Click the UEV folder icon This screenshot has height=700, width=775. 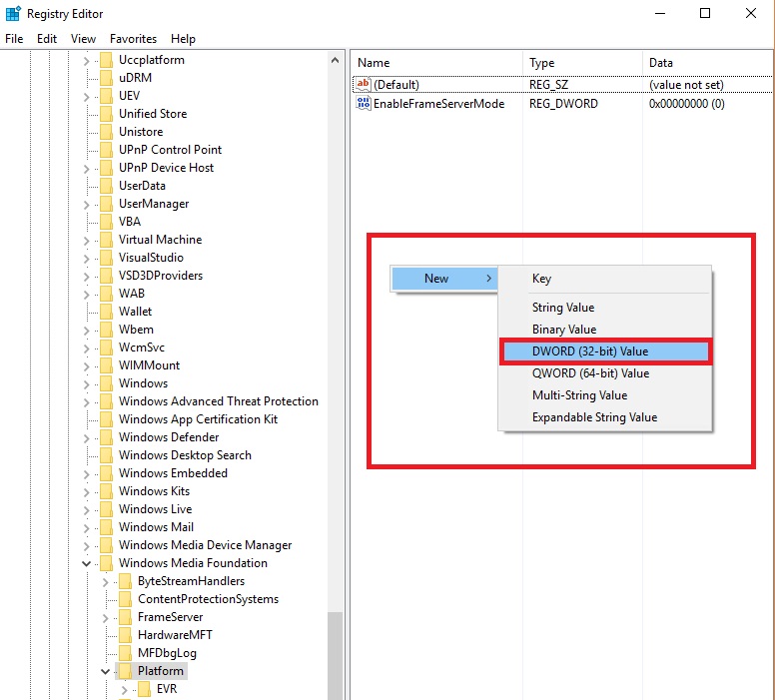click(106, 96)
